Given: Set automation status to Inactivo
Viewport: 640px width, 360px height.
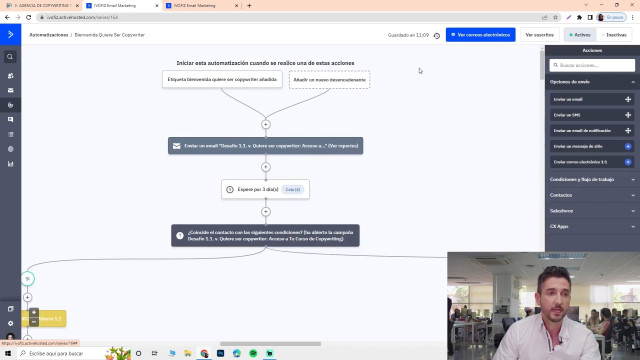Looking at the screenshot, I should pyautogui.click(x=613, y=35).
